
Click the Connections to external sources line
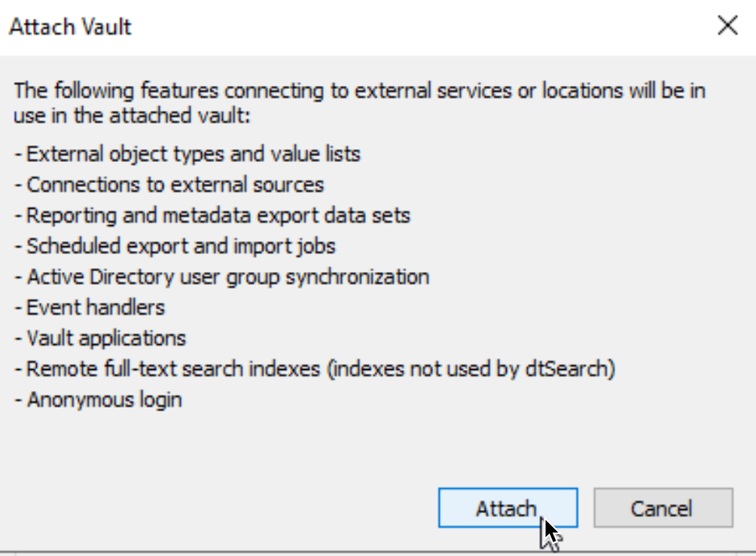click(x=169, y=185)
